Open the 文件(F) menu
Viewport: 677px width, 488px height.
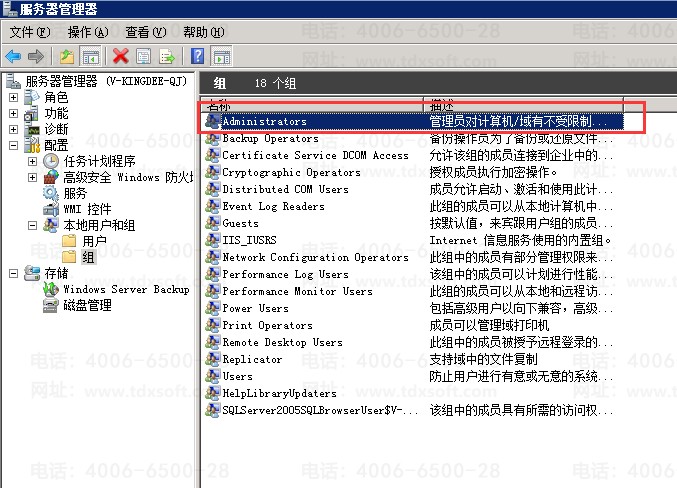coord(30,32)
